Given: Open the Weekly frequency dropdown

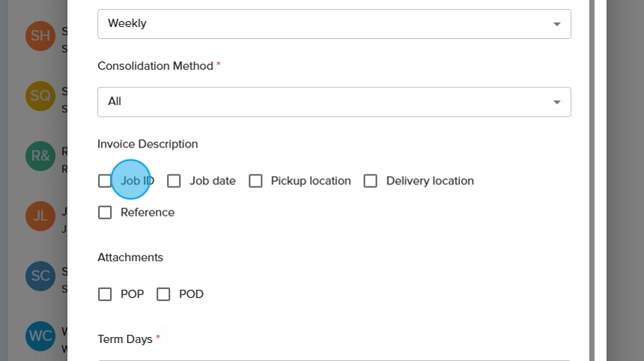Looking at the screenshot, I should (x=334, y=24).
